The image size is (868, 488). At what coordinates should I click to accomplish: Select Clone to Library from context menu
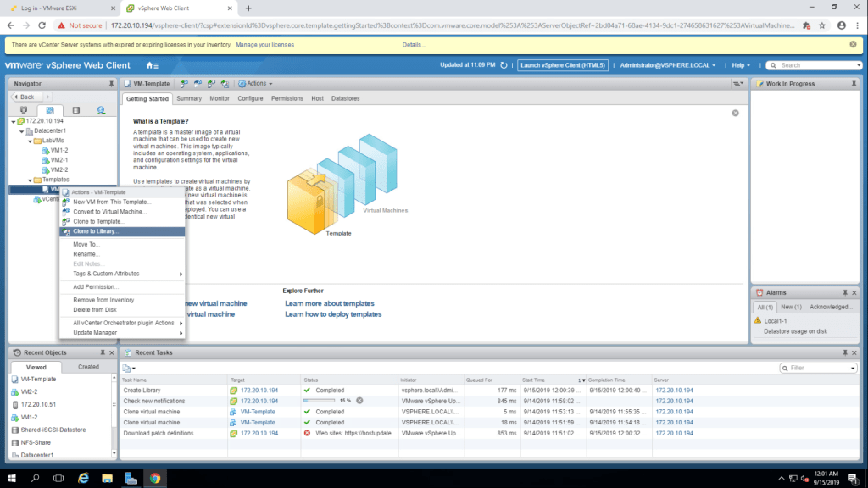pyautogui.click(x=95, y=231)
